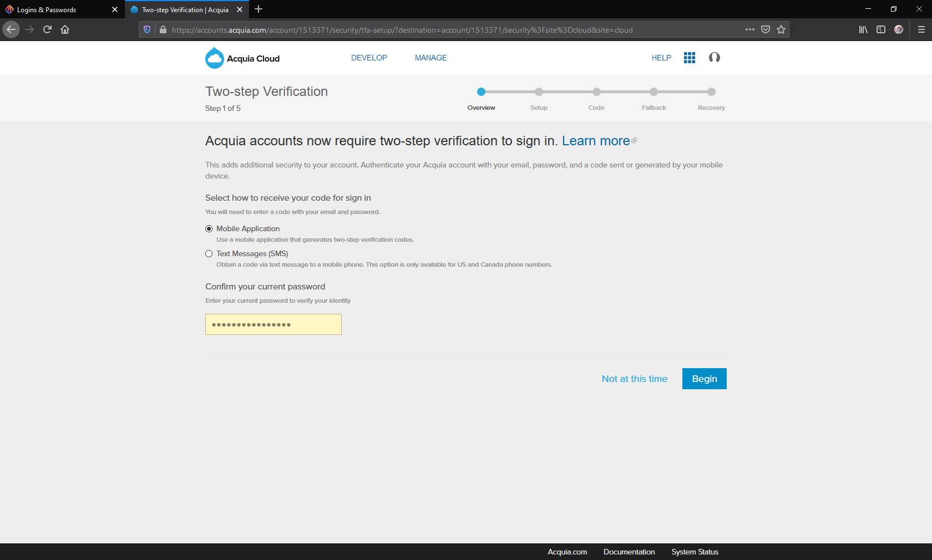The height and width of the screenshot is (560, 932).
Task: Open the Firefox account avatar
Action: click(x=899, y=29)
